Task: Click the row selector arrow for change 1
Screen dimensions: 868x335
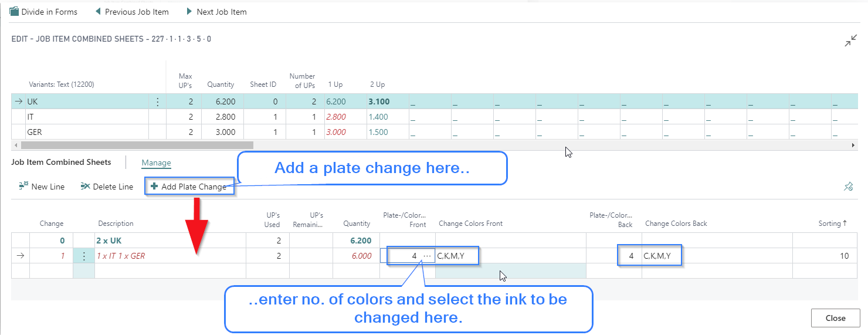Action: coord(20,256)
